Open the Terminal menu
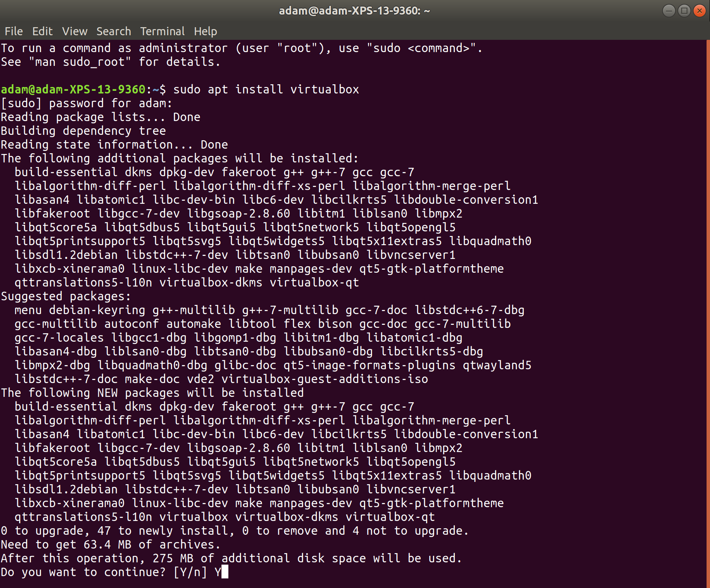 pos(162,31)
